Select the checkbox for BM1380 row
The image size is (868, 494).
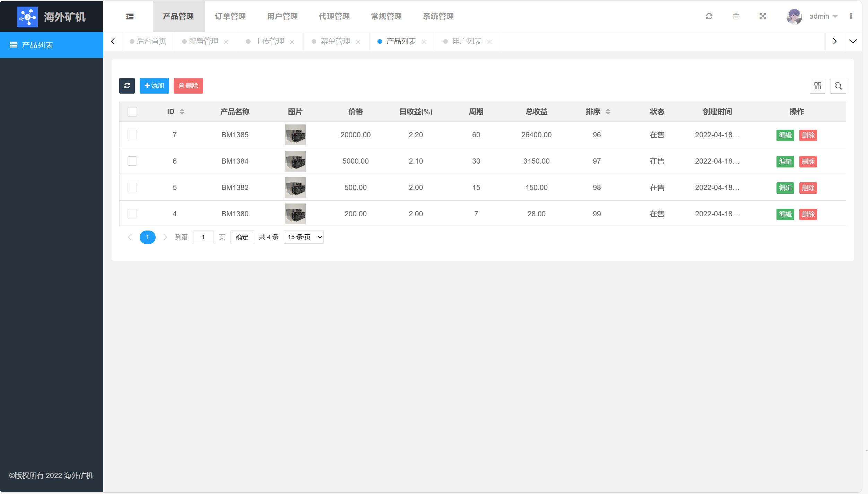(132, 214)
